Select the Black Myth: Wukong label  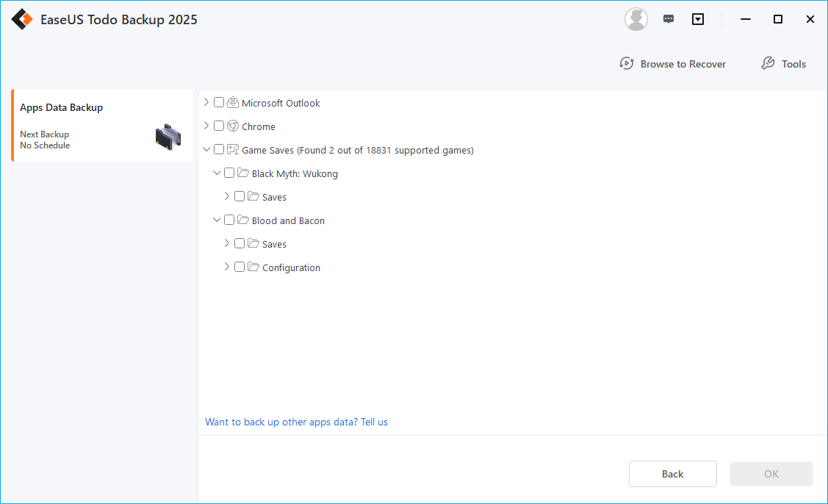(x=295, y=174)
